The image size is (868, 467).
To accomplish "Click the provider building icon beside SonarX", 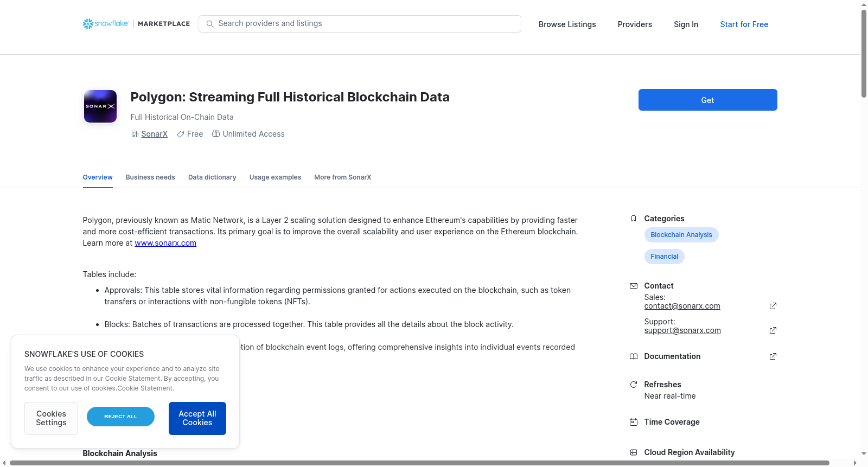I will [135, 134].
